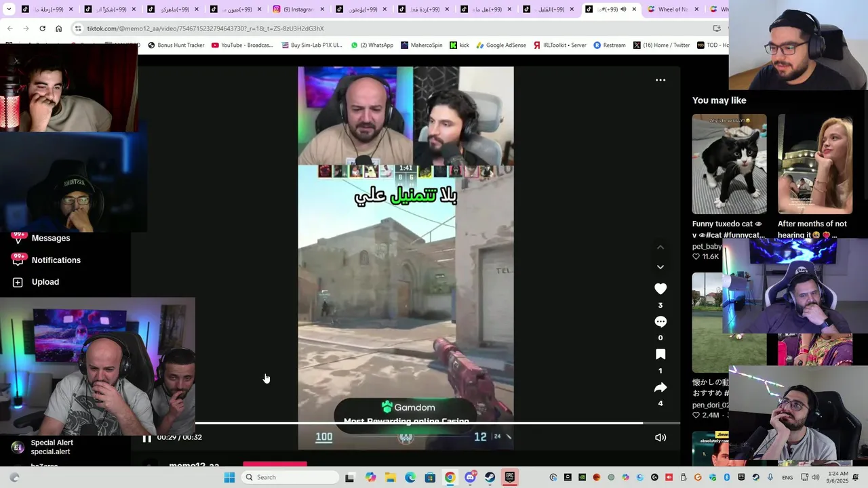Open volume settings speaker icon in tray
This screenshot has width=868, height=488.
coord(816,477)
